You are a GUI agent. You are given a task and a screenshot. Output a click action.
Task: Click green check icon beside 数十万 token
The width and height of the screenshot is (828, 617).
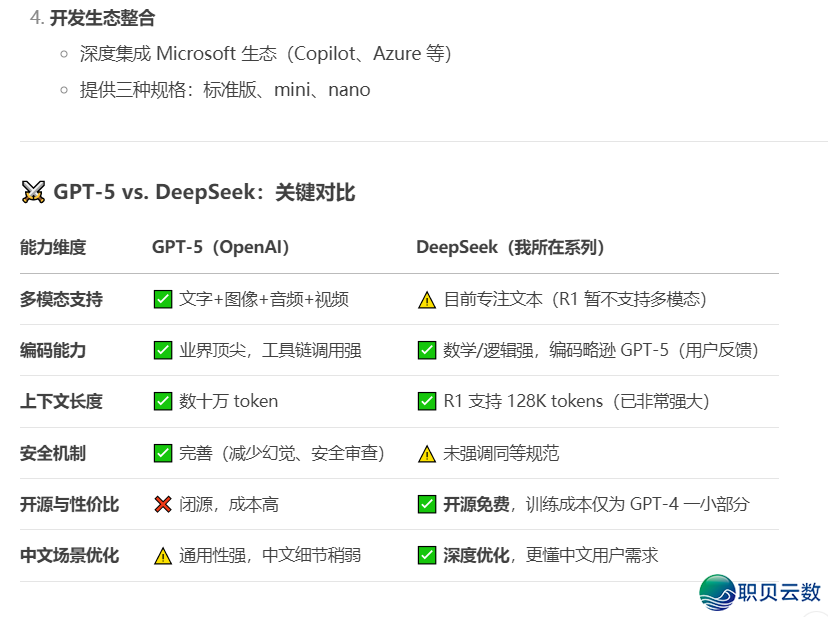[x=163, y=401]
